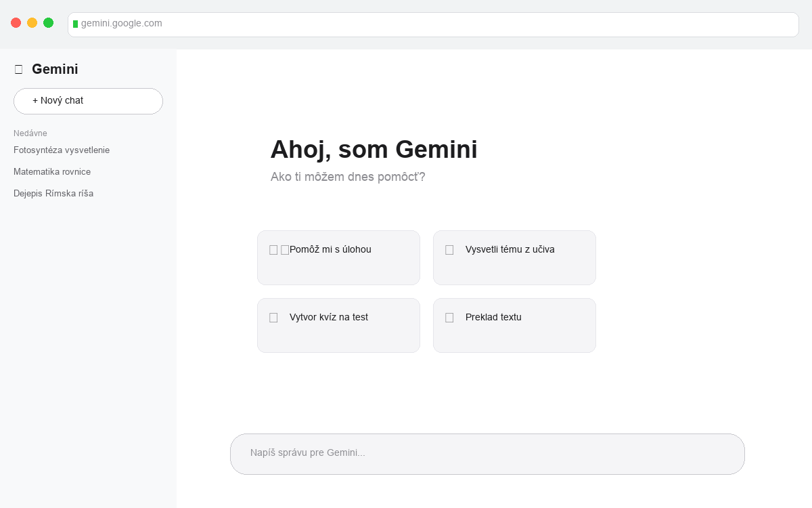Open the 'Fotosyntéza vysvetlenie' recent chat
This screenshot has width=812, height=508.
point(62,150)
